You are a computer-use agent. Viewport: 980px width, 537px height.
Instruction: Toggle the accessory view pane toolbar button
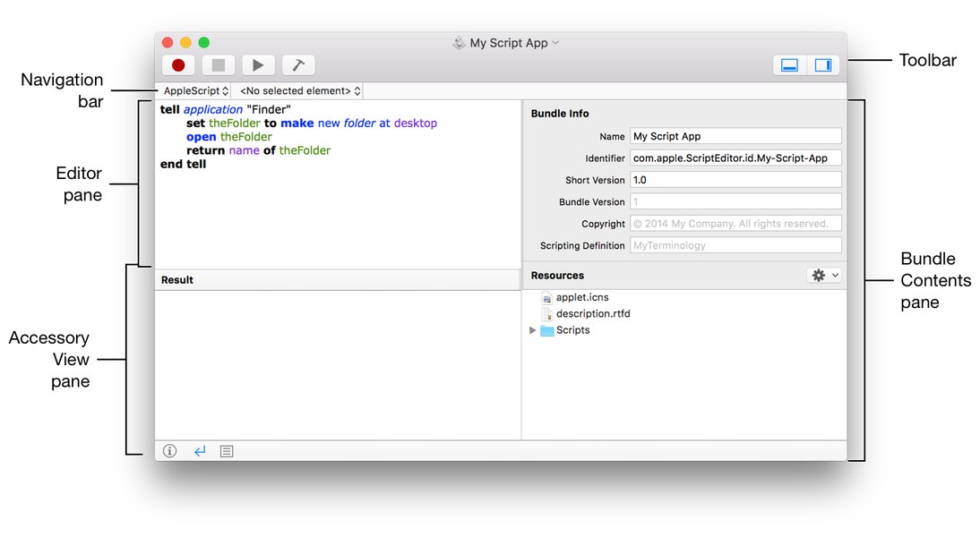pos(790,65)
